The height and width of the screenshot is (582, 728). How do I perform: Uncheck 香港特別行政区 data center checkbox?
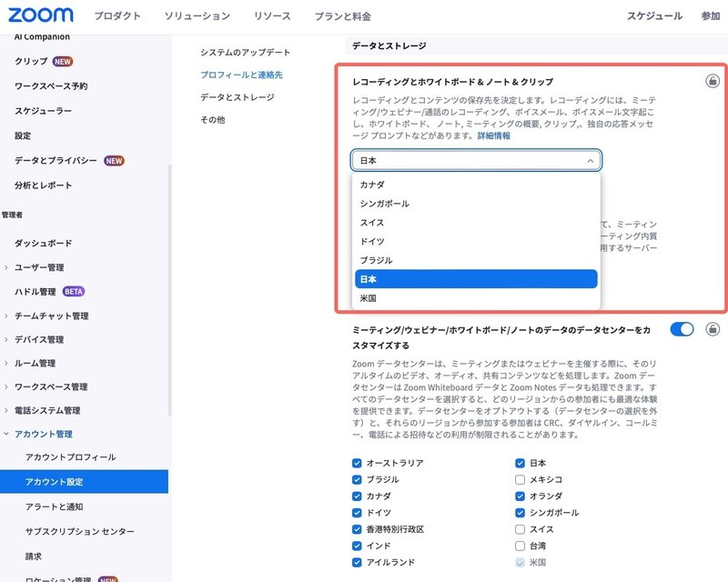(357, 529)
